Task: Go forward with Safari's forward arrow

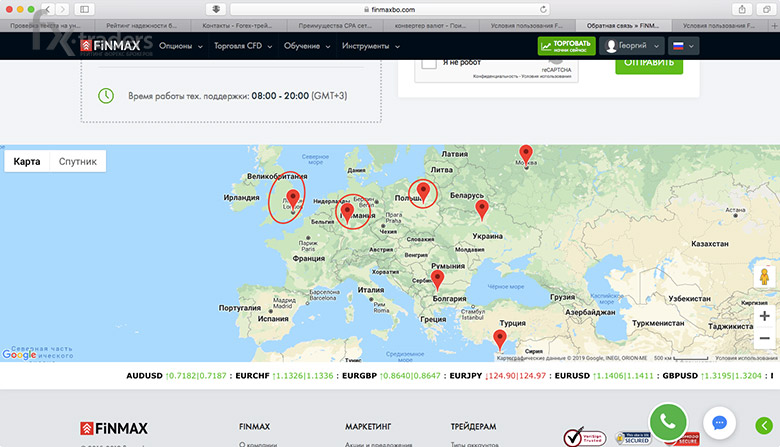Action: 62,9
